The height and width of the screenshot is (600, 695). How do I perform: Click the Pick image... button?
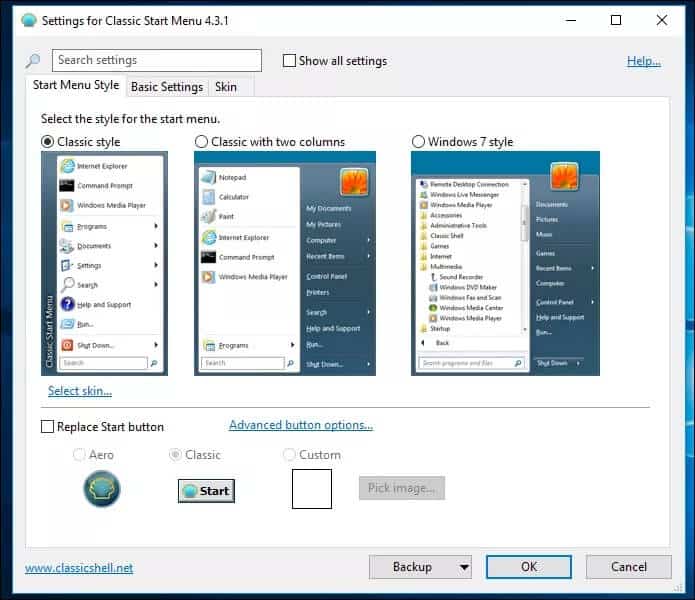pos(402,488)
